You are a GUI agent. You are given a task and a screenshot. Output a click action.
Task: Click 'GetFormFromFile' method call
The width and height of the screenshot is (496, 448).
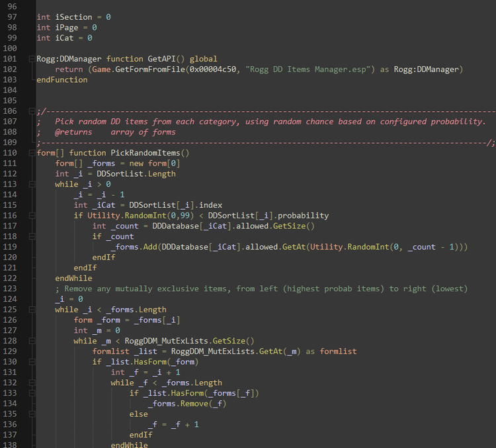[150, 69]
